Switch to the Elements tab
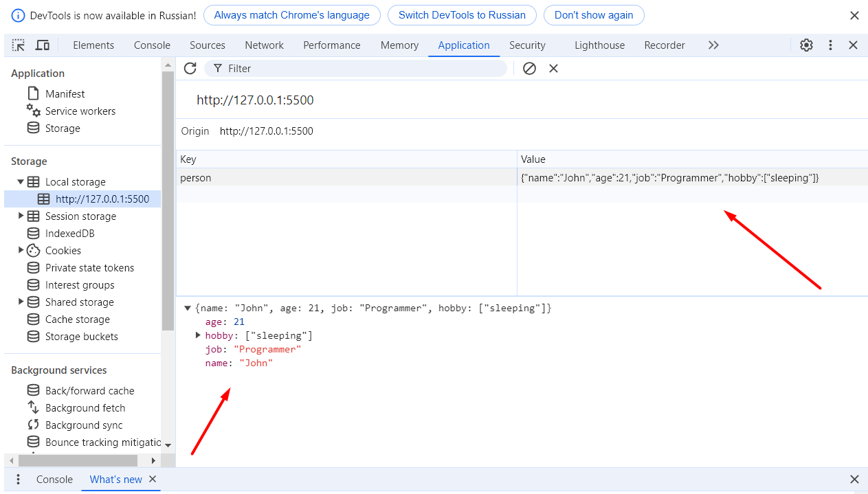 (x=93, y=45)
